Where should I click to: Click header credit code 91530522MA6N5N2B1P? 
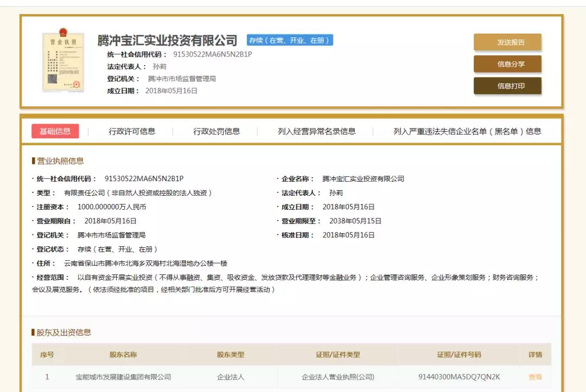[x=212, y=55]
